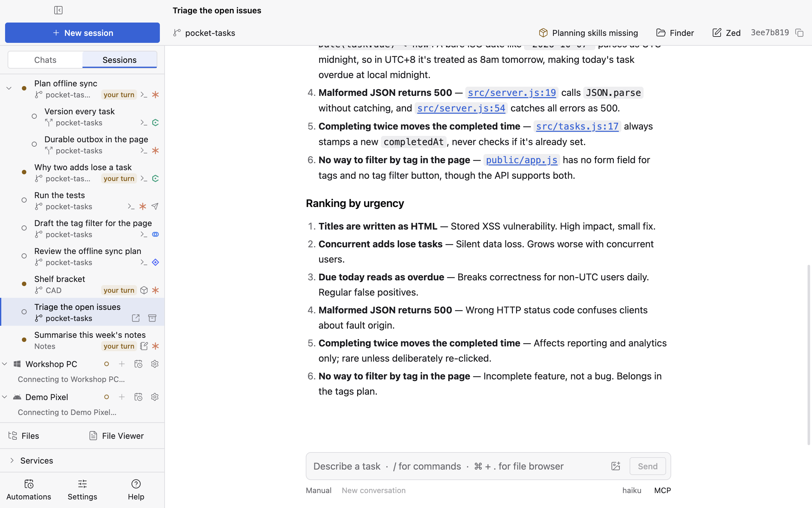Screen dimensions: 812x508
Task: Switch to the Sessions tab
Action: click(120, 60)
